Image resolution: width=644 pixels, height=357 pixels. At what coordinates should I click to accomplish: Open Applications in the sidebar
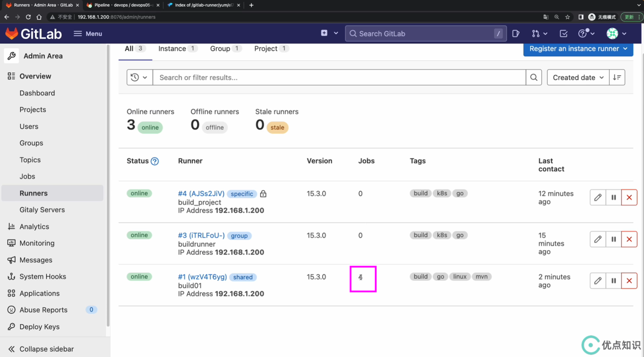click(x=52, y=293)
